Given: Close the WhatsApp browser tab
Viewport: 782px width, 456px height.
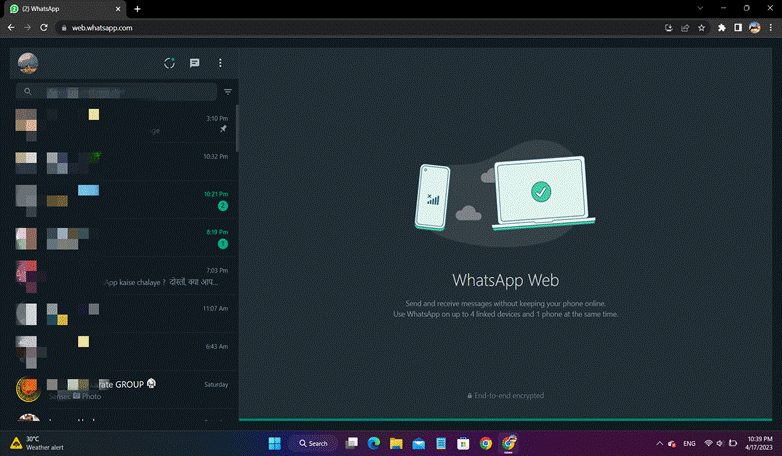Looking at the screenshot, I should tap(118, 9).
